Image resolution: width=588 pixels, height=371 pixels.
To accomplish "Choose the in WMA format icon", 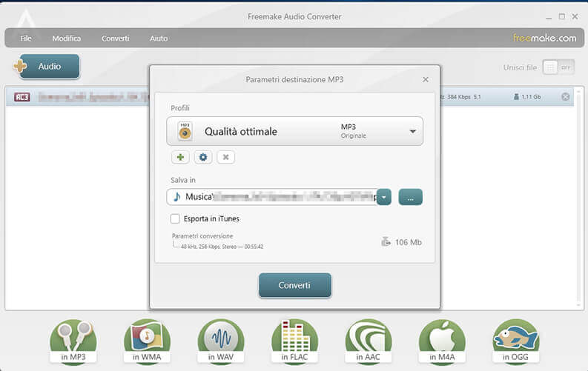I will pos(147,341).
